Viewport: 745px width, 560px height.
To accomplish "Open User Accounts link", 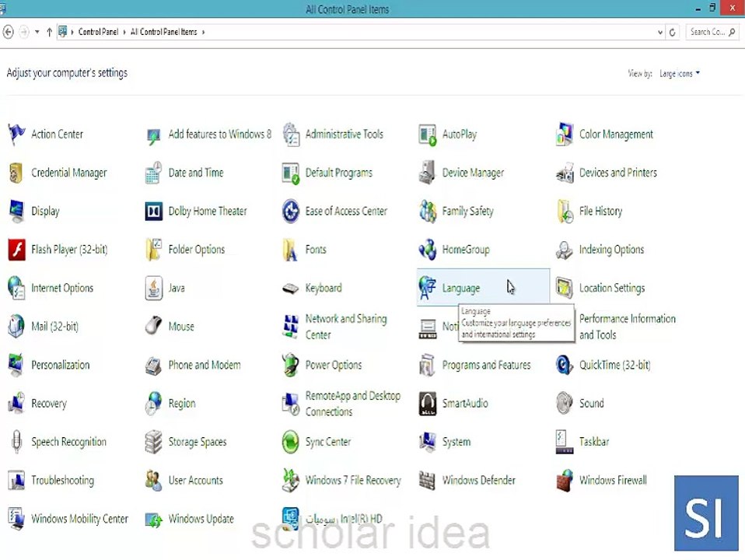I will [x=196, y=480].
